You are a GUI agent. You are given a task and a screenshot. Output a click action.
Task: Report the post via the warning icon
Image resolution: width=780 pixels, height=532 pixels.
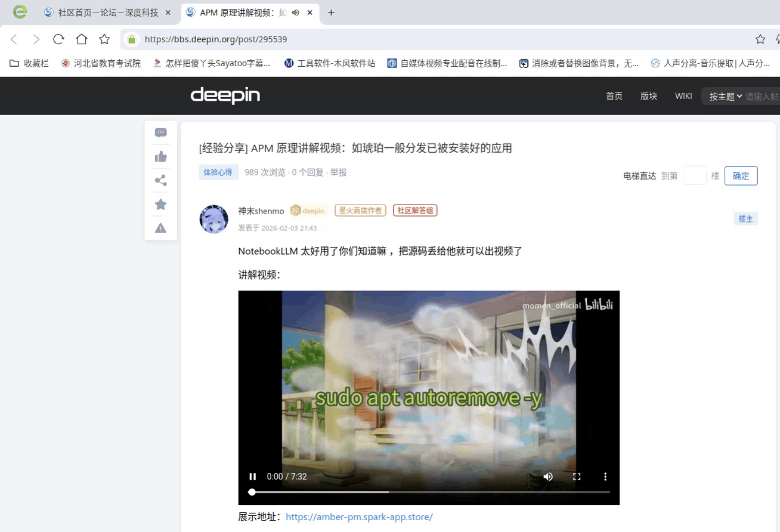[x=160, y=228]
